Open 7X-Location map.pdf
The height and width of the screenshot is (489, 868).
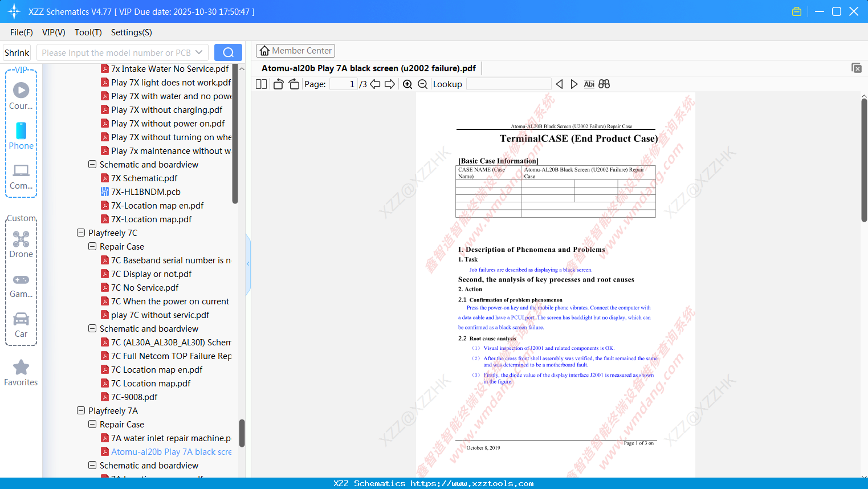tap(151, 219)
